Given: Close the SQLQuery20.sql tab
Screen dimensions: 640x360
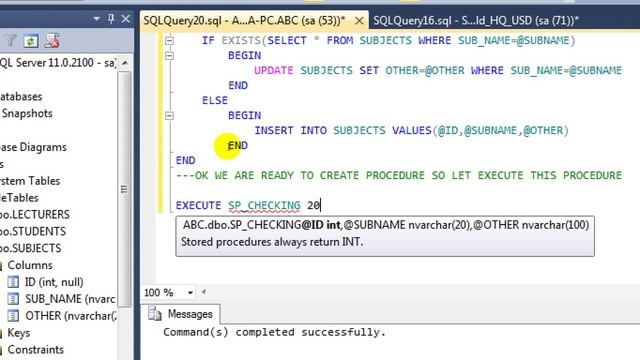Looking at the screenshot, I should coord(359,20).
